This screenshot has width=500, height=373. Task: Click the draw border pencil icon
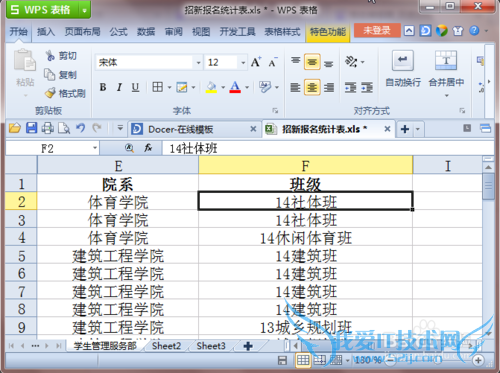click(182, 87)
